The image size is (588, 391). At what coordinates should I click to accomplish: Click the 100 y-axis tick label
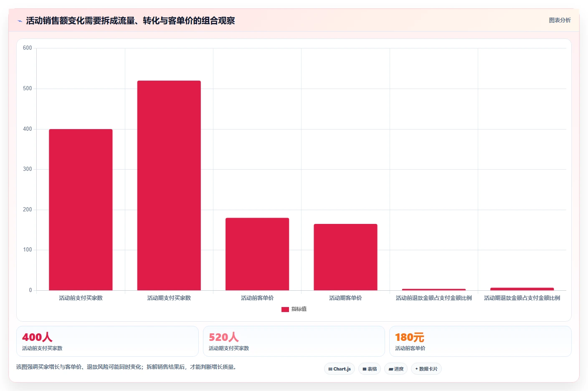(28, 250)
